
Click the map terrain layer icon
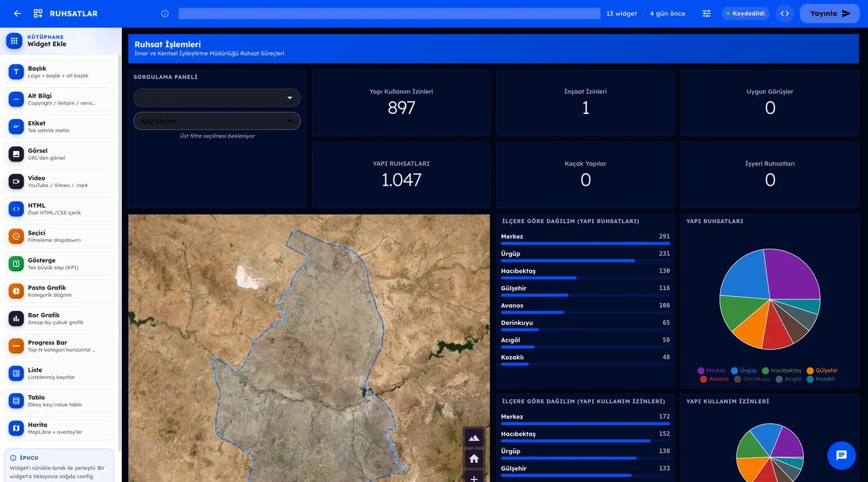474,438
